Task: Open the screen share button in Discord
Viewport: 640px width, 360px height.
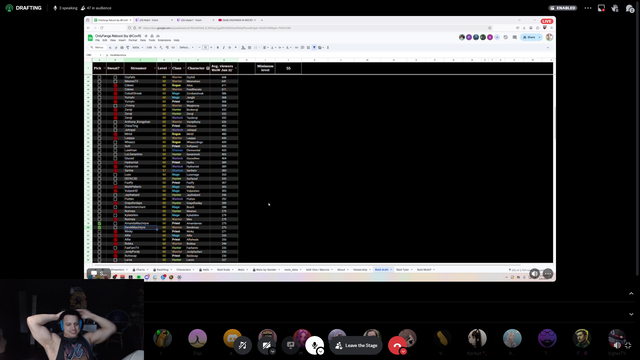Action: (290, 345)
